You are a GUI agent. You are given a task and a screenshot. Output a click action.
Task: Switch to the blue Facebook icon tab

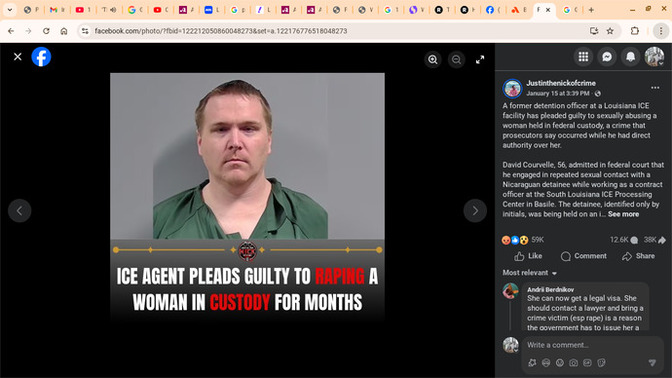pos(493,10)
